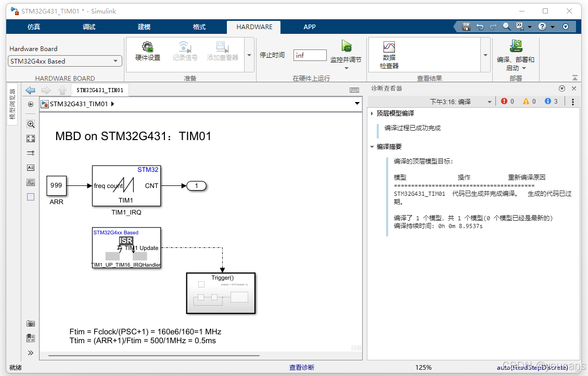This screenshot has width=588, height=376.
Task: Open the 下午3:16 编译 report dropdown
Action: (489, 102)
